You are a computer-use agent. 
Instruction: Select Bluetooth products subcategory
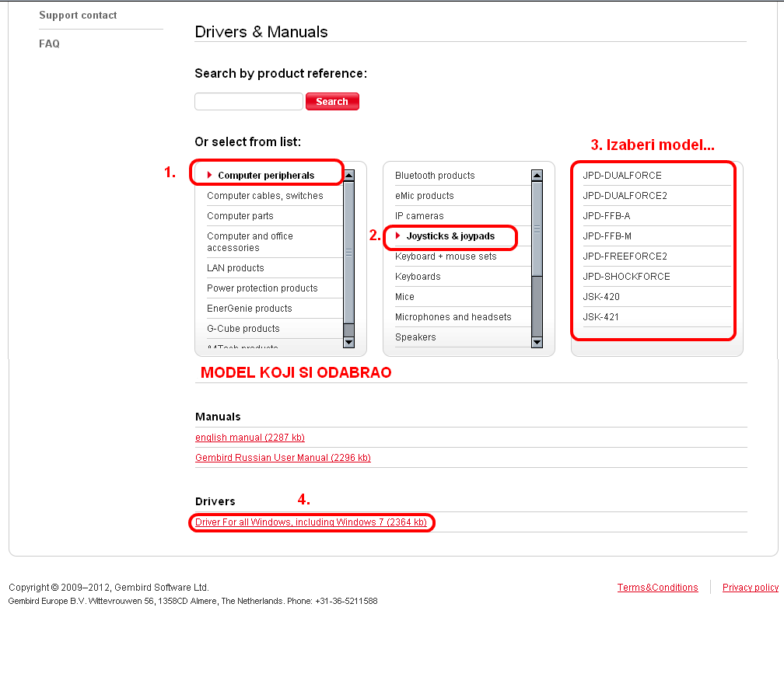pos(435,176)
